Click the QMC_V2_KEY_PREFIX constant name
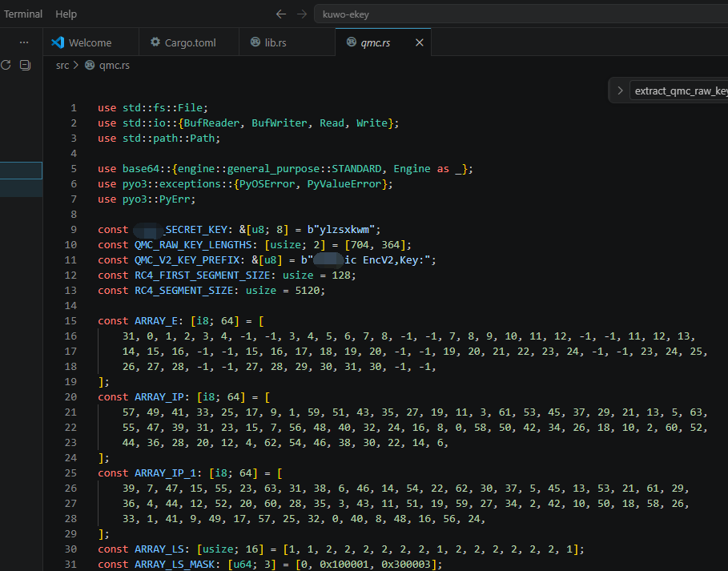 187,260
